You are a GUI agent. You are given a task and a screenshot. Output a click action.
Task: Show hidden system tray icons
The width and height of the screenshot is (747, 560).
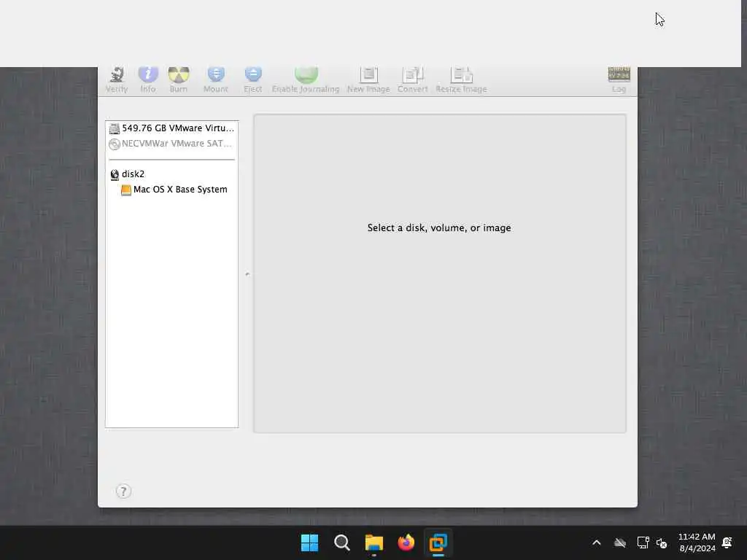[597, 542]
